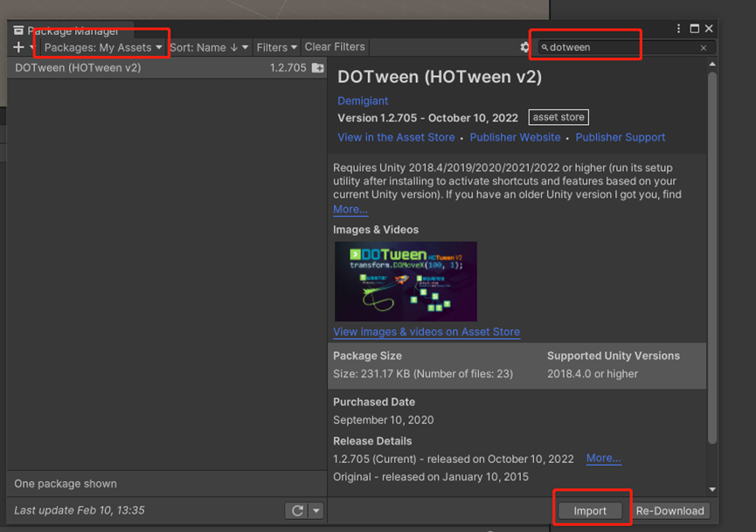Click the import icon beside 1.2.705
Screen dimensions: 756x532
[x=318, y=68]
